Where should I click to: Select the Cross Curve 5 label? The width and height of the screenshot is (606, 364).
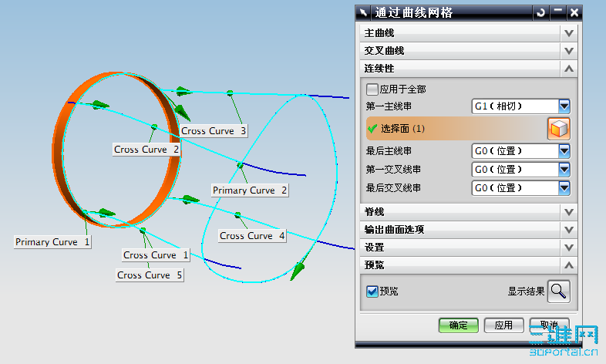(150, 275)
